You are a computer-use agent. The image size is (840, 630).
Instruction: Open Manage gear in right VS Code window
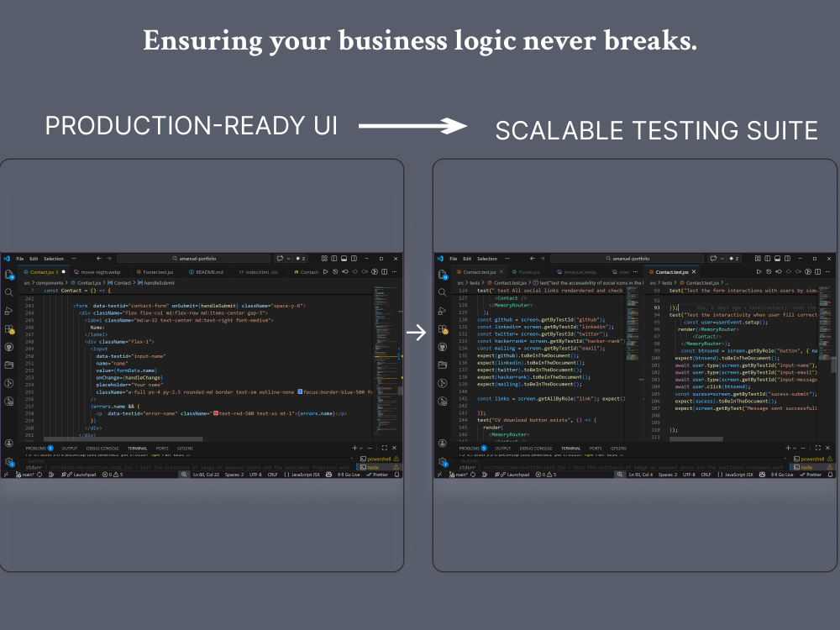coord(443,462)
